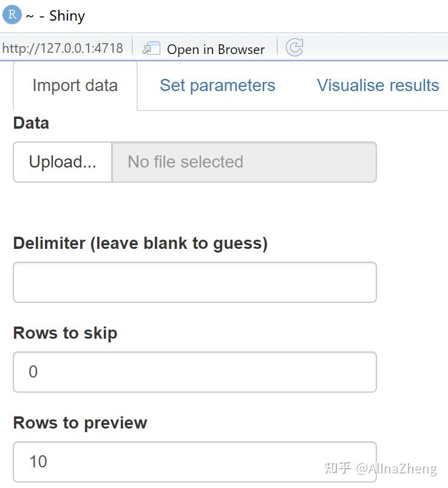Click the @AlinaZheng watermark text
Viewport: 448px width, 488px height.
[396, 469]
